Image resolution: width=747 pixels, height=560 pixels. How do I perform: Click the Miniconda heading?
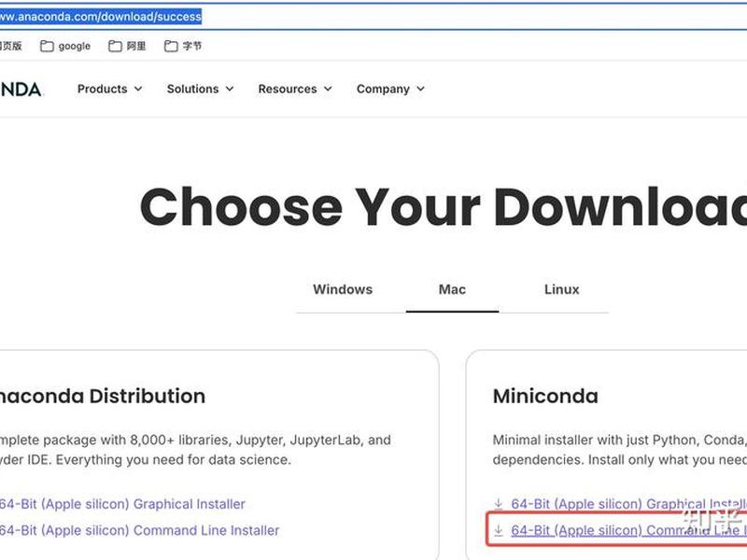(x=545, y=396)
